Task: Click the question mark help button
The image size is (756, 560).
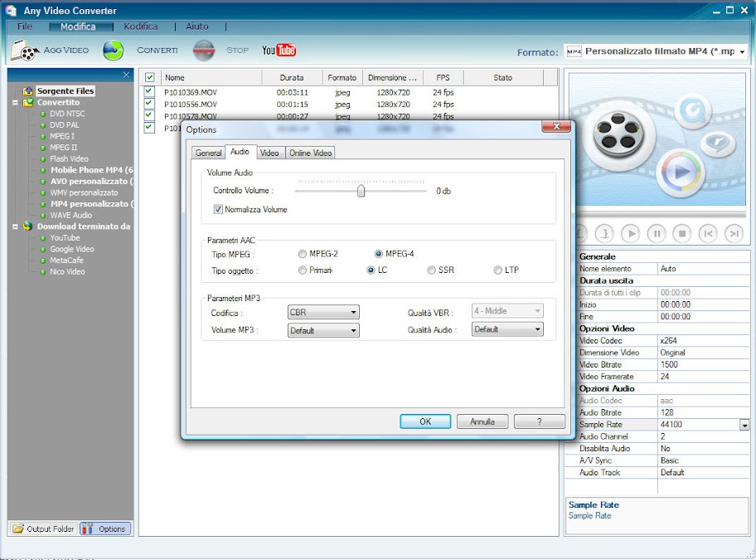Action: point(540,421)
